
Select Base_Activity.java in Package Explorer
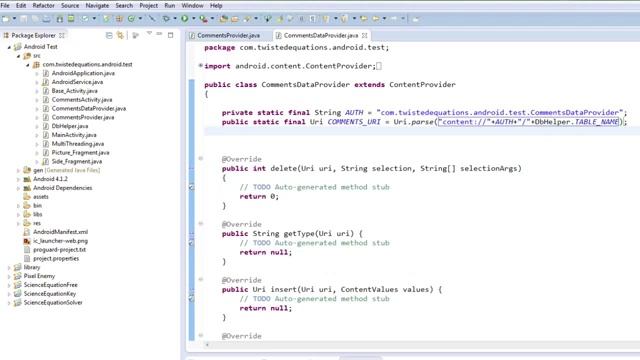click(x=74, y=91)
